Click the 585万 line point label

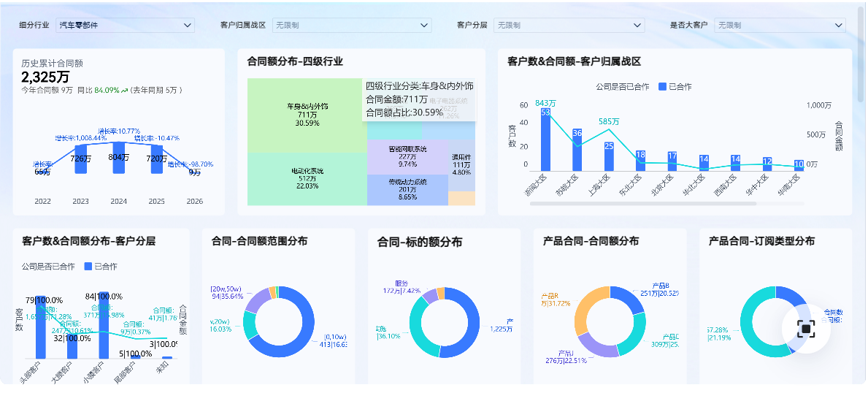tap(609, 121)
